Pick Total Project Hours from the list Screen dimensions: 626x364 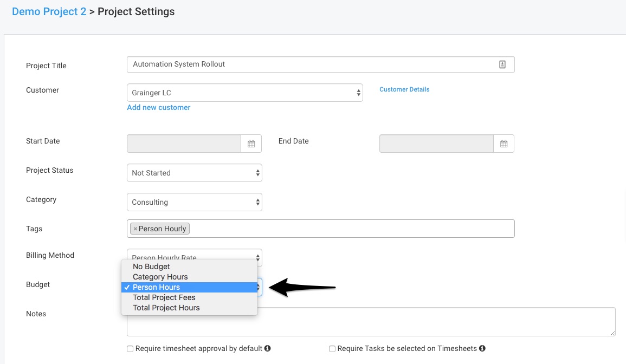(166, 308)
